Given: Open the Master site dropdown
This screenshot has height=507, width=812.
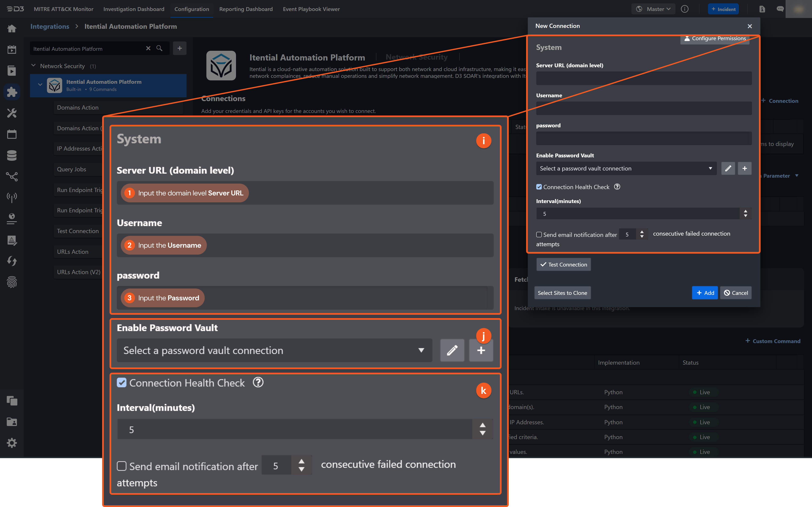Looking at the screenshot, I should pos(653,9).
